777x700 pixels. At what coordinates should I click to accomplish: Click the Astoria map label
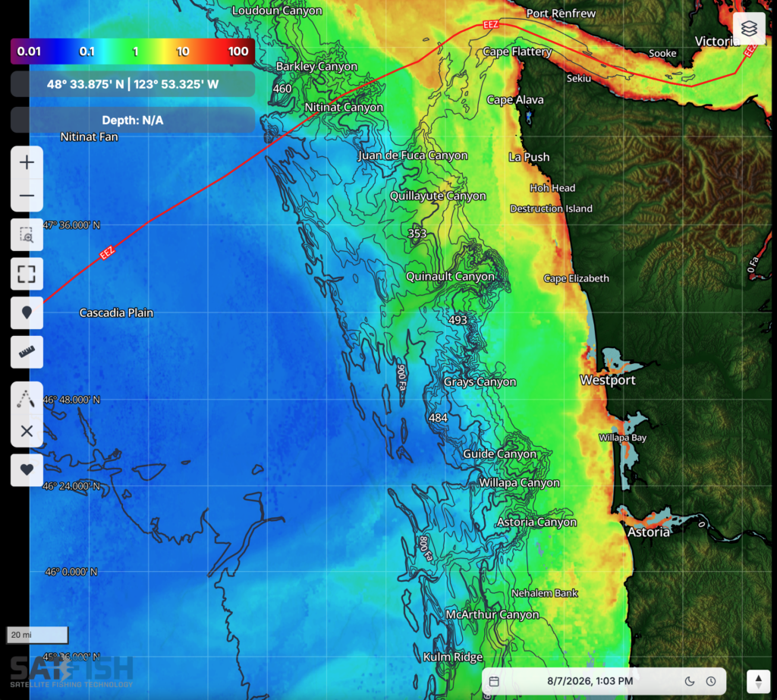click(x=649, y=532)
